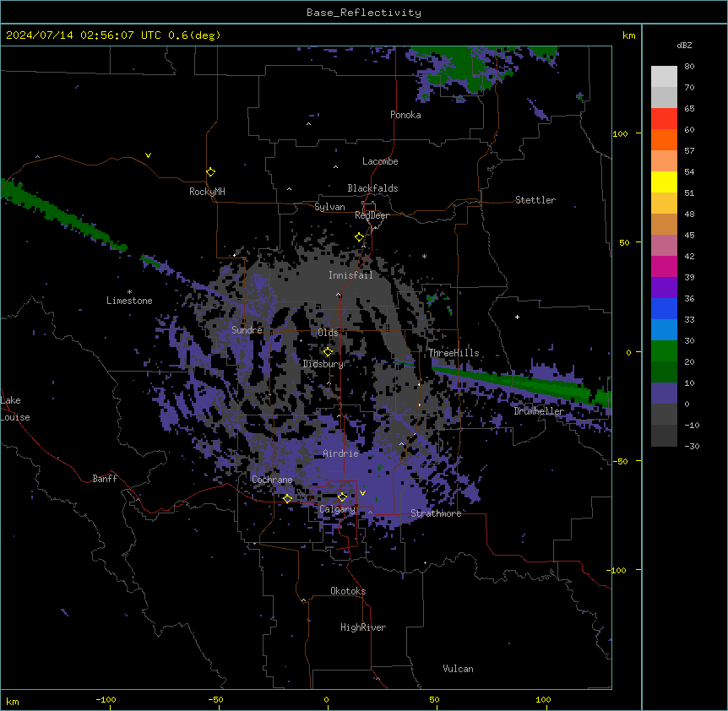Screen dimensions: 728x711
Task: Click the 0 tick on bottom km axis
Action: tap(326, 699)
